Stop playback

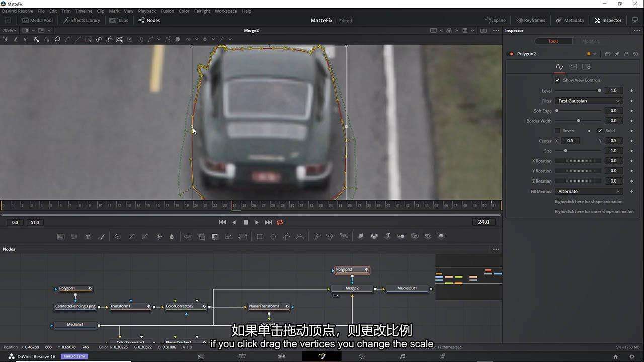pos(246,222)
